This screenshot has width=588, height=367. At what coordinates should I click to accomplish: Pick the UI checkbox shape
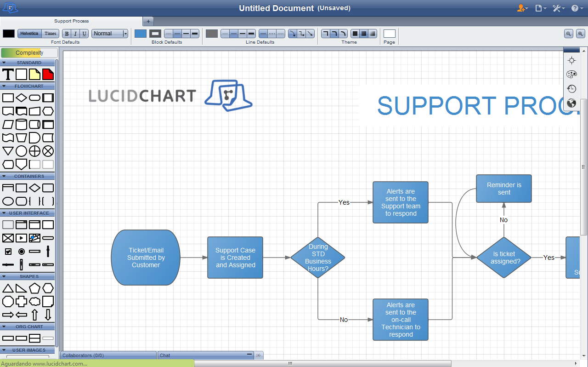[8, 252]
